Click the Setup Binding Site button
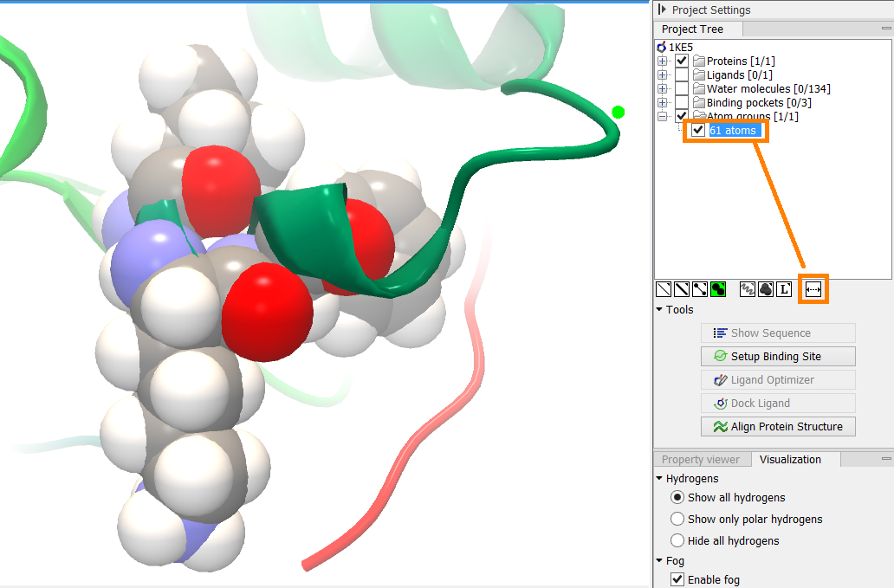Screen dimensions: 894x588 click(x=777, y=356)
